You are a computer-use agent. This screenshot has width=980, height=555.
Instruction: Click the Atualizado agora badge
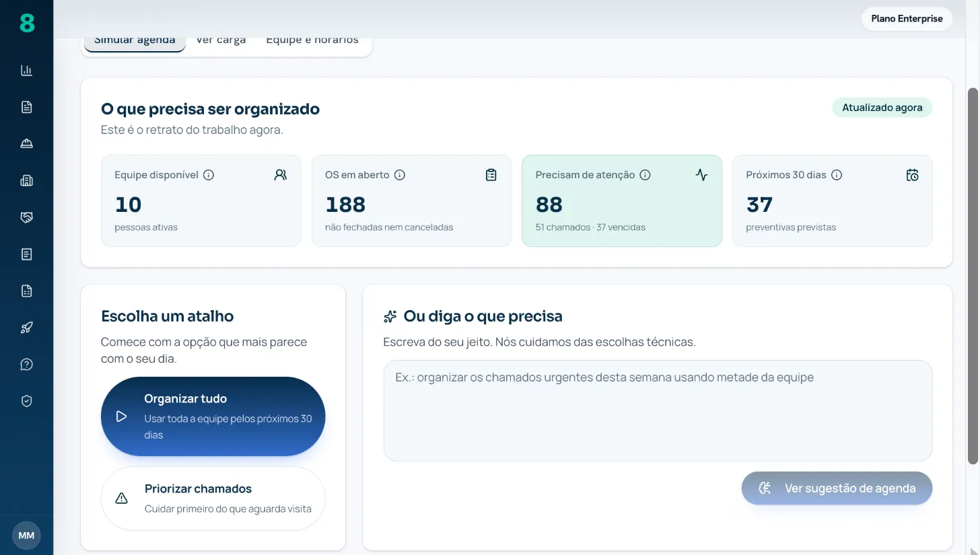click(882, 108)
